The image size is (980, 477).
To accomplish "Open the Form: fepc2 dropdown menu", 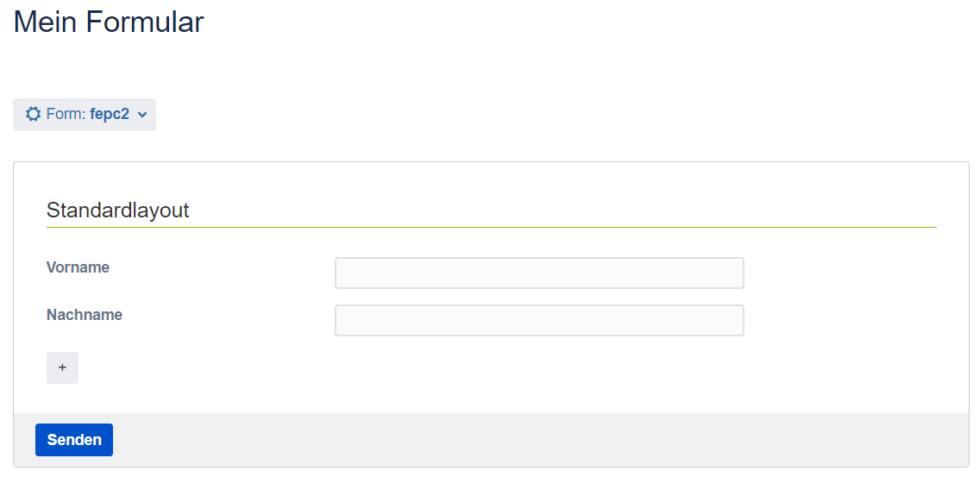I will click(85, 114).
